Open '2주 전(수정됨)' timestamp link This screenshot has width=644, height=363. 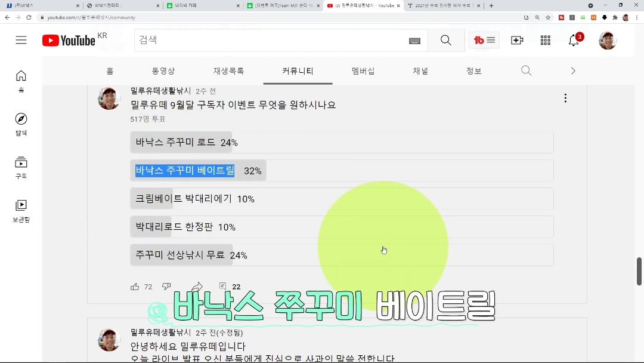point(219,333)
